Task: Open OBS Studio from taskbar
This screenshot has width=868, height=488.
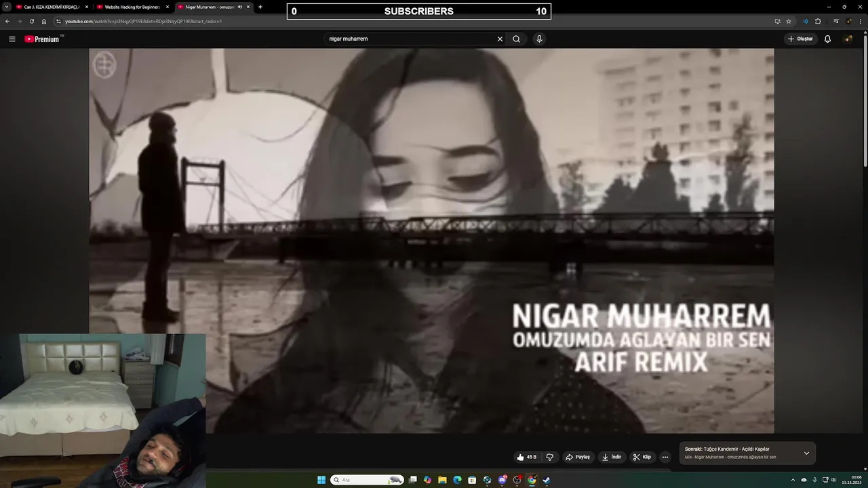Action: coord(517,480)
